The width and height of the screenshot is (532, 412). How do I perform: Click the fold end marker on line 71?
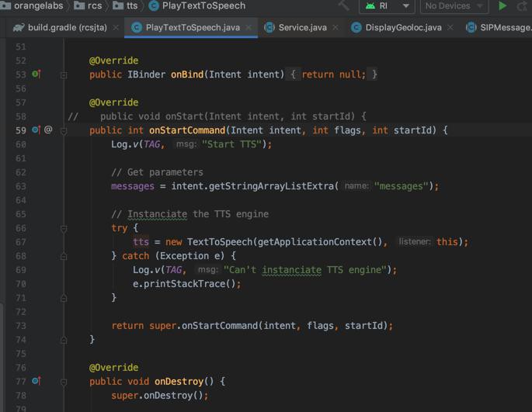(x=64, y=299)
